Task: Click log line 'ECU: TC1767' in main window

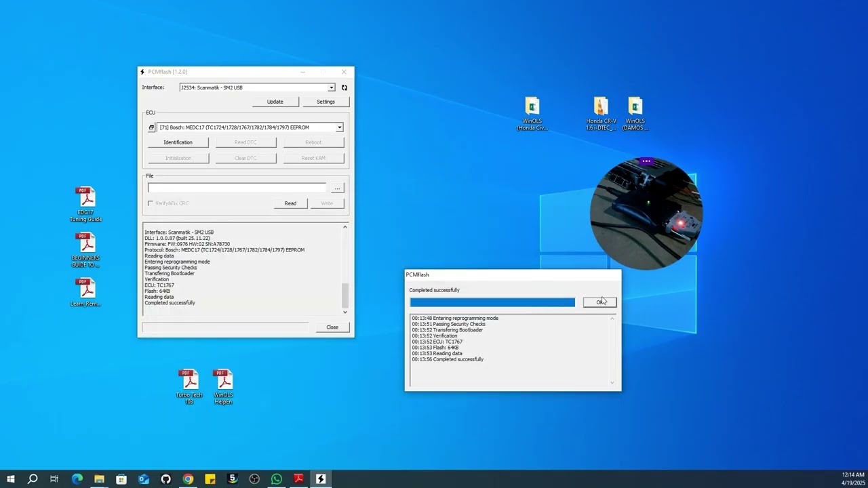Action: (159, 285)
